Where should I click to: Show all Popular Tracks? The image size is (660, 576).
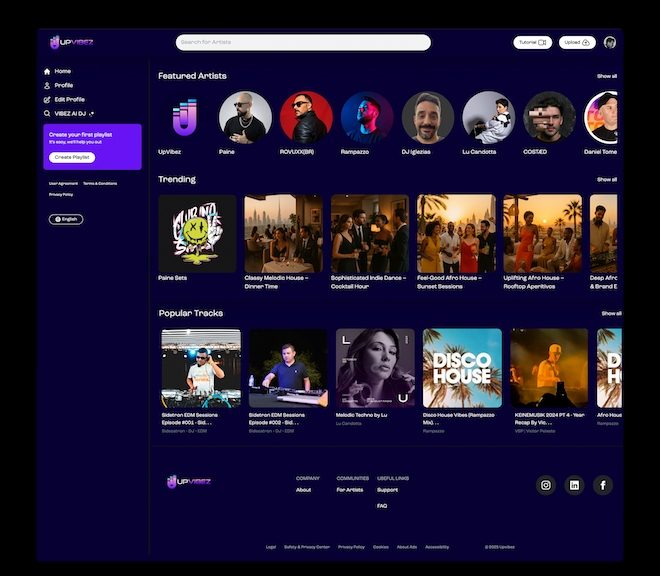point(611,314)
